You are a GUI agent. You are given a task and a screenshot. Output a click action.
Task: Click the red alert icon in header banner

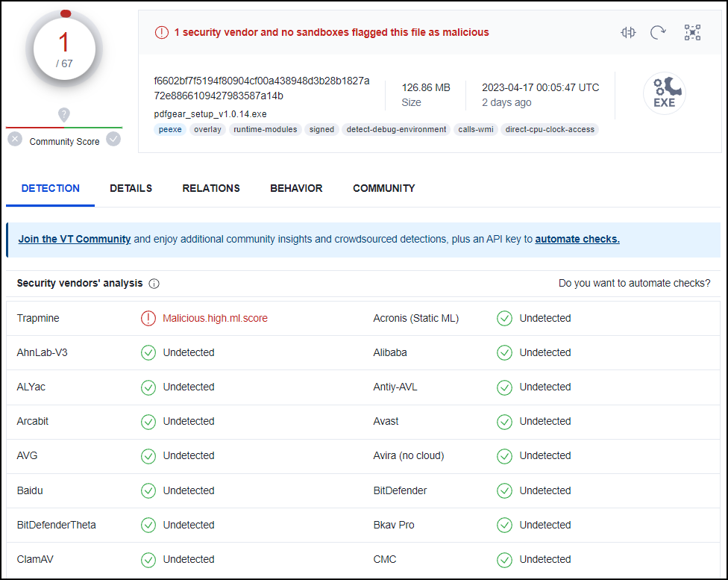[162, 33]
